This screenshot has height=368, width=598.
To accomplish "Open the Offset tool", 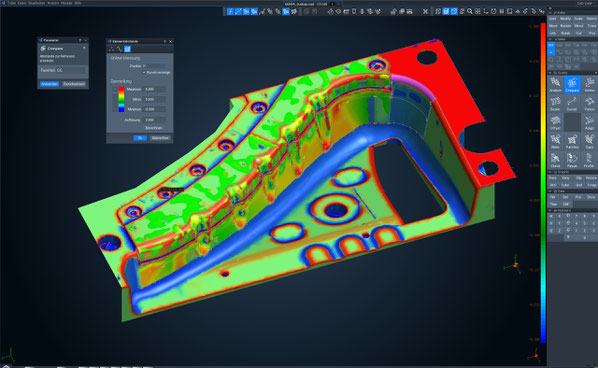I will coord(555,123).
